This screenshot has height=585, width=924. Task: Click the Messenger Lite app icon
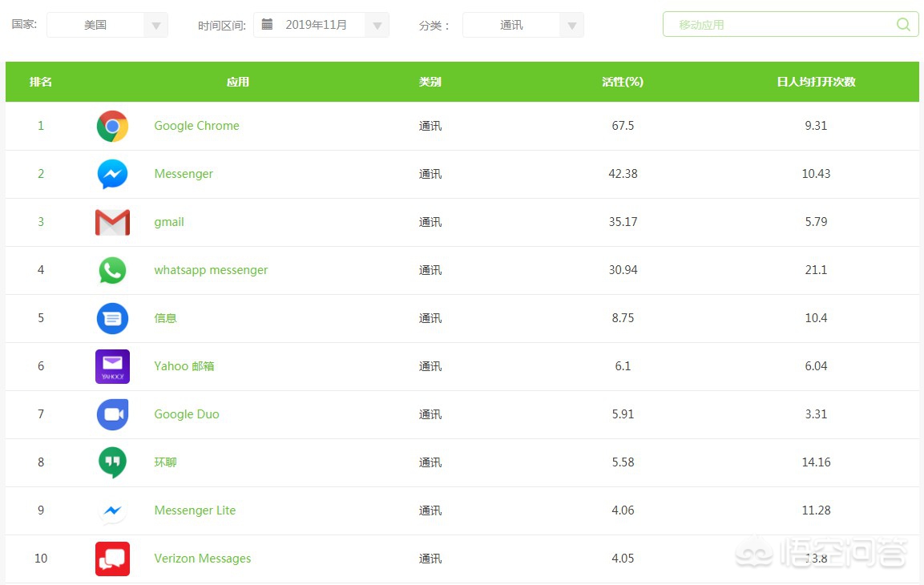click(x=112, y=510)
